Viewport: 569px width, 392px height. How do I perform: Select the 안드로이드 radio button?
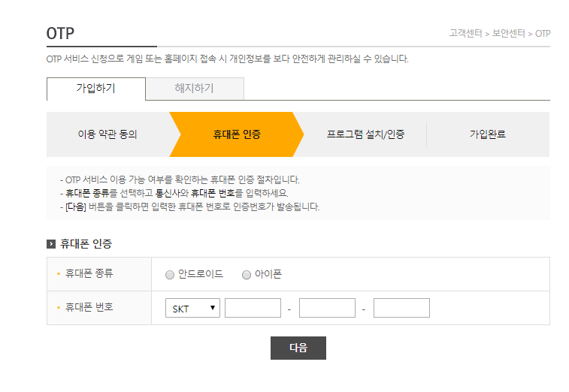click(169, 275)
